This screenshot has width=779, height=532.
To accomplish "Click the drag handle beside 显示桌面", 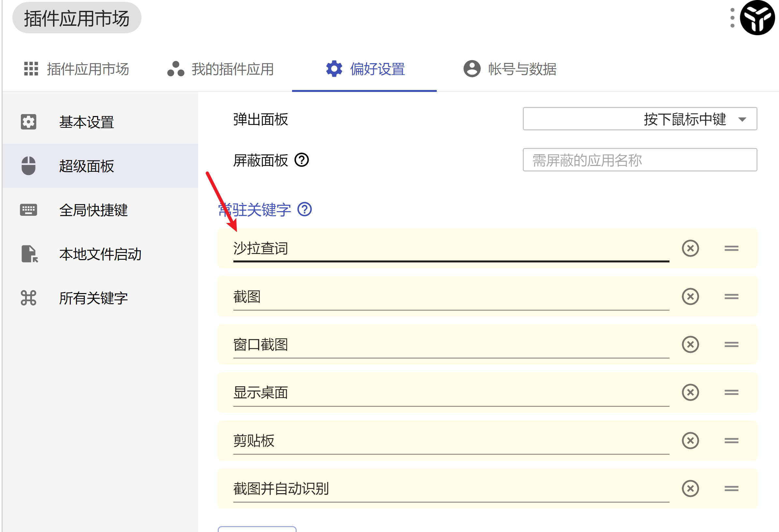I will point(731,392).
